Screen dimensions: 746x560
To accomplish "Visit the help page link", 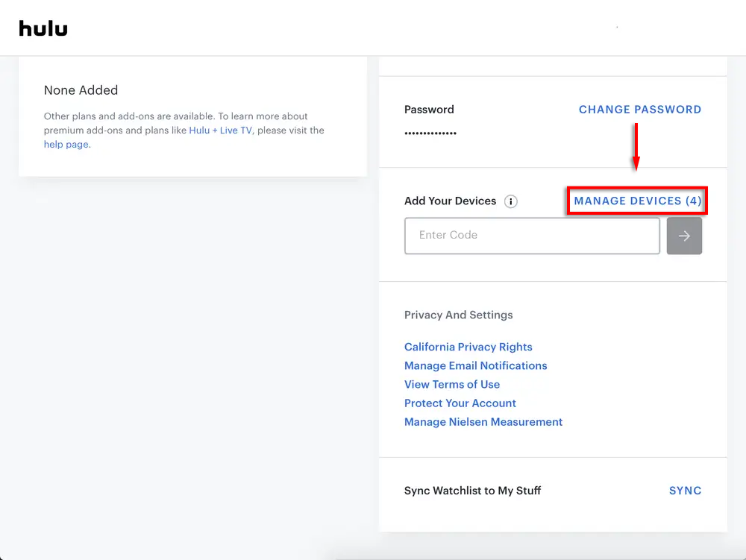I will pyautogui.click(x=66, y=145).
